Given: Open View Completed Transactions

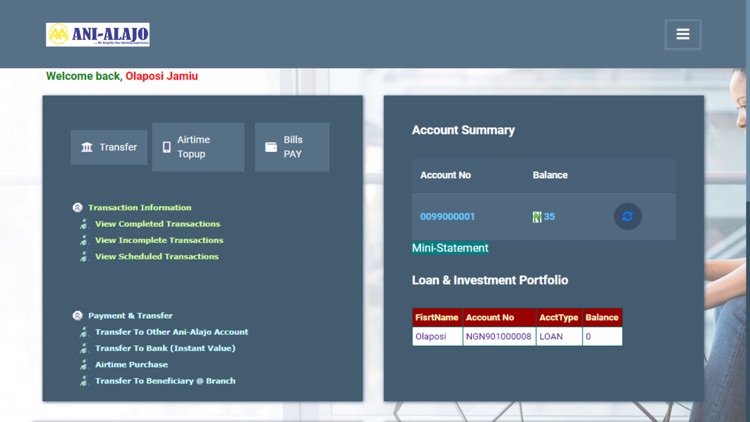Looking at the screenshot, I should coord(157,224).
